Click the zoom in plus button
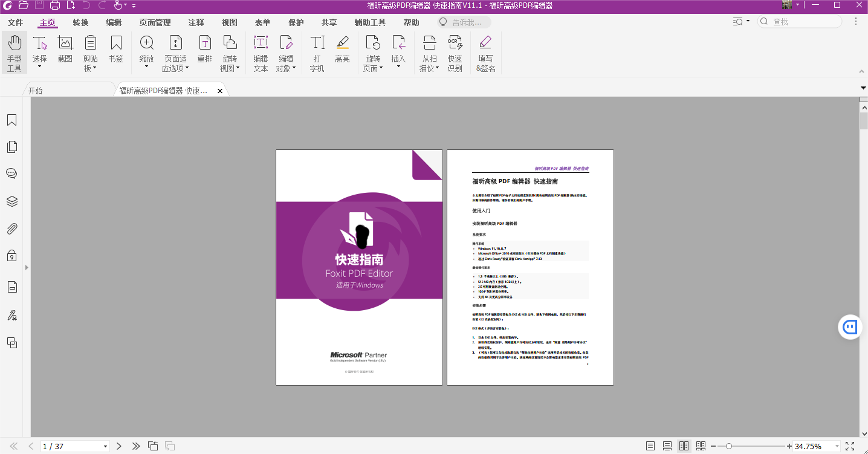 pyautogui.click(x=789, y=446)
